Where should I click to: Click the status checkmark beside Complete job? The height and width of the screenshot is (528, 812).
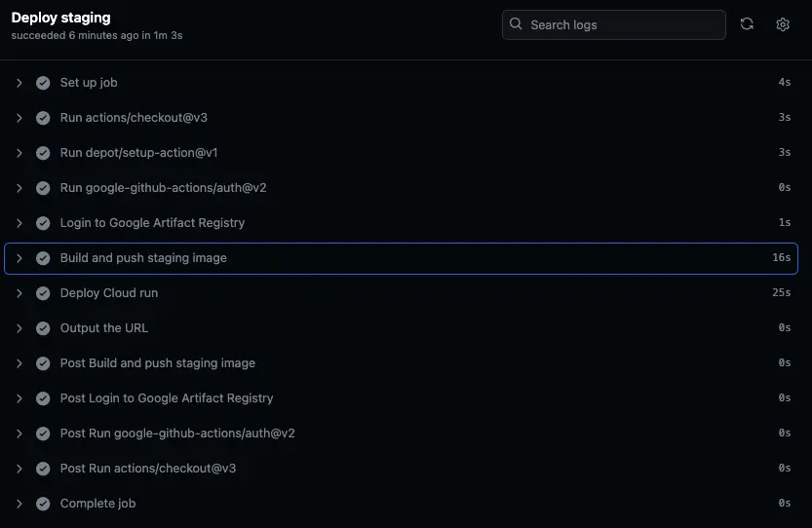pyautogui.click(x=43, y=504)
